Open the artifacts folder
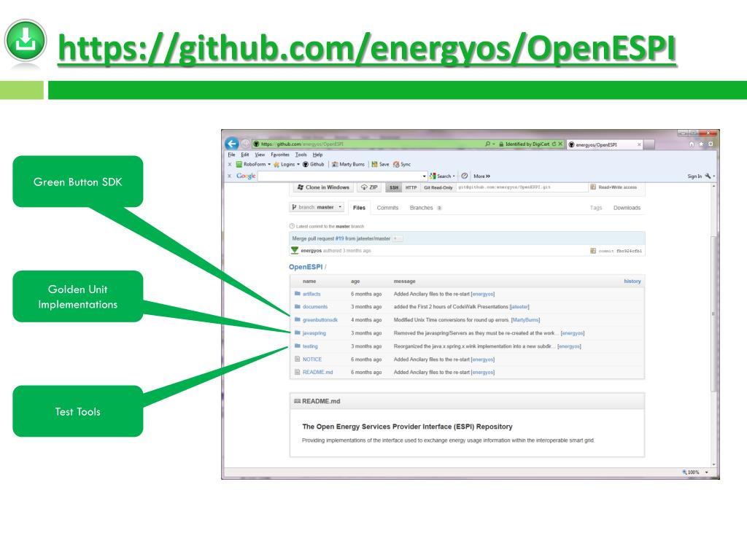Screen dimensions: 747x560 (x=311, y=295)
